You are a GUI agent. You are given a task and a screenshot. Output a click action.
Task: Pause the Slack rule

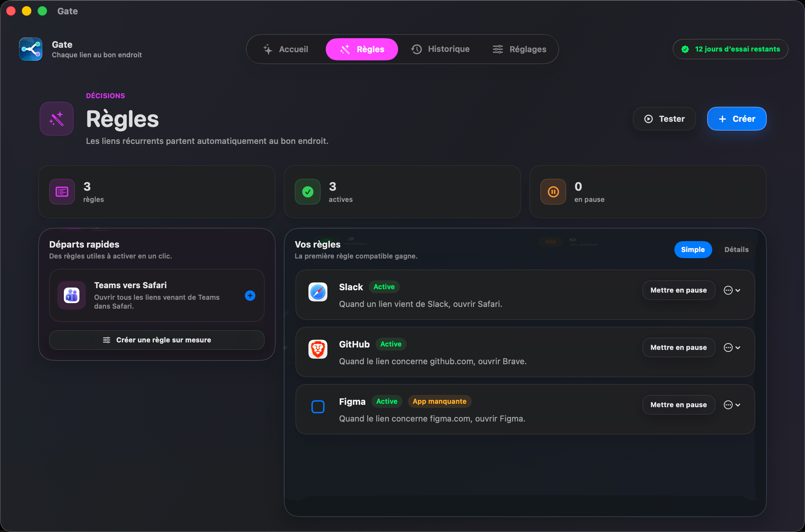click(x=678, y=290)
